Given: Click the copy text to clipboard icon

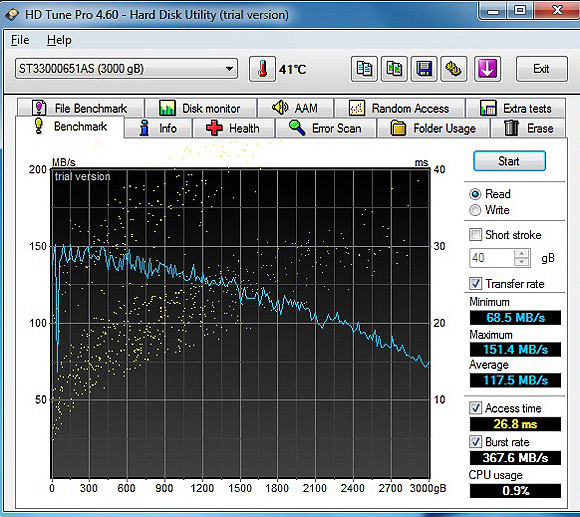Looking at the screenshot, I should point(364,69).
